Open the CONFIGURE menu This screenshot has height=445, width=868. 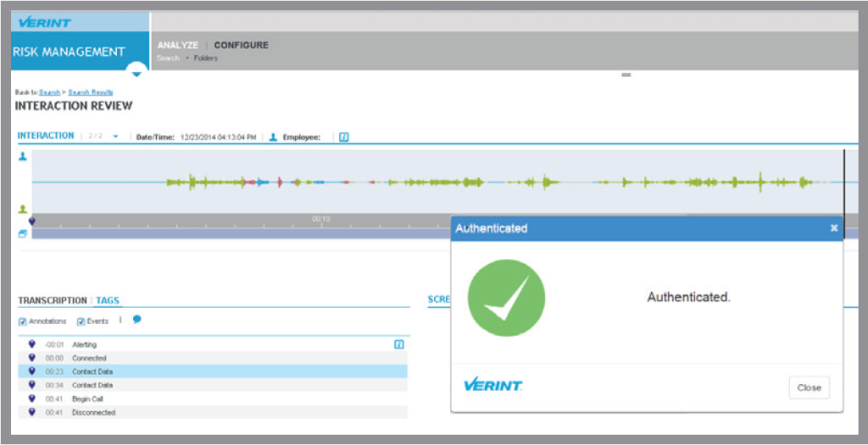point(242,46)
